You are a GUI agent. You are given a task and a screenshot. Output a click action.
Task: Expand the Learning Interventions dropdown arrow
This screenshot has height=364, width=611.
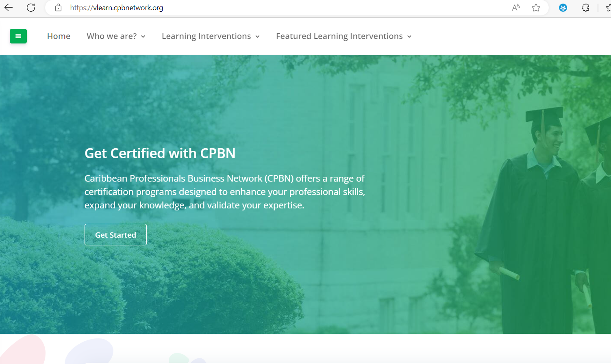click(x=257, y=37)
